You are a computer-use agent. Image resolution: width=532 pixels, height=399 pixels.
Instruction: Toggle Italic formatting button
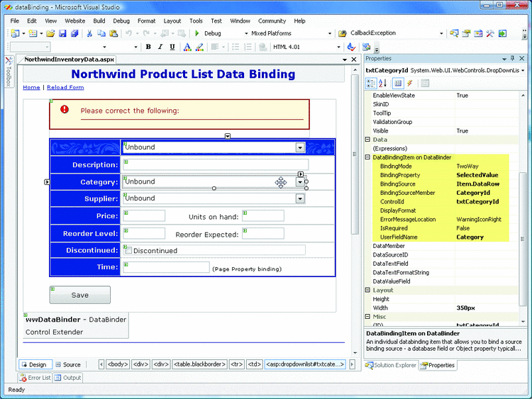click(160, 47)
